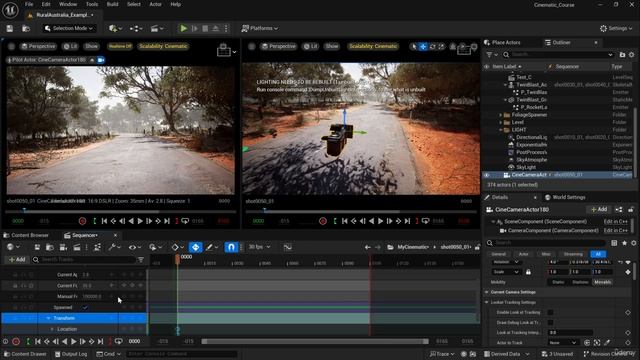Click the left viewport layout icon

point(224,51)
